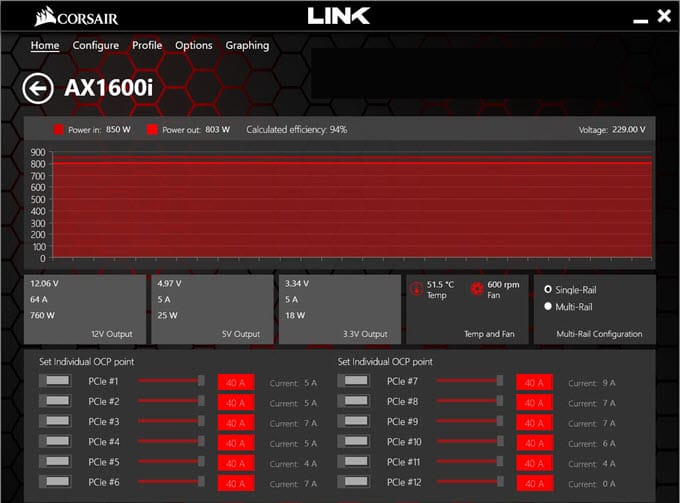Toggle the PCIe #1 OCP switch

(x=55, y=381)
